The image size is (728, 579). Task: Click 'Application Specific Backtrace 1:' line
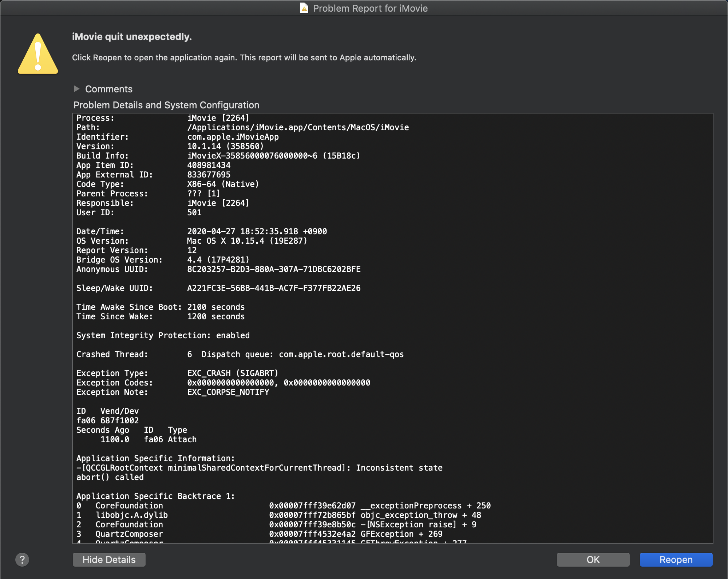[x=156, y=496]
